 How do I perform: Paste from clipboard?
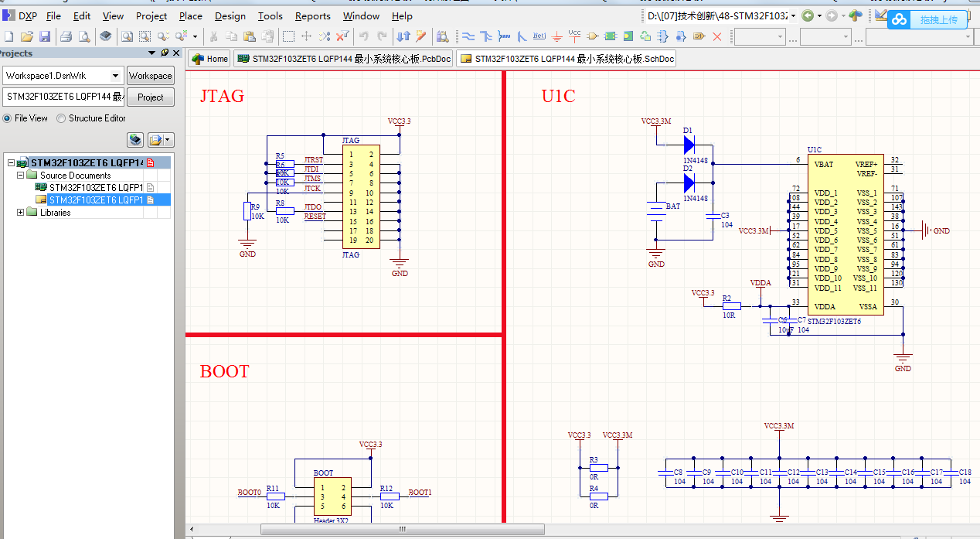(249, 36)
